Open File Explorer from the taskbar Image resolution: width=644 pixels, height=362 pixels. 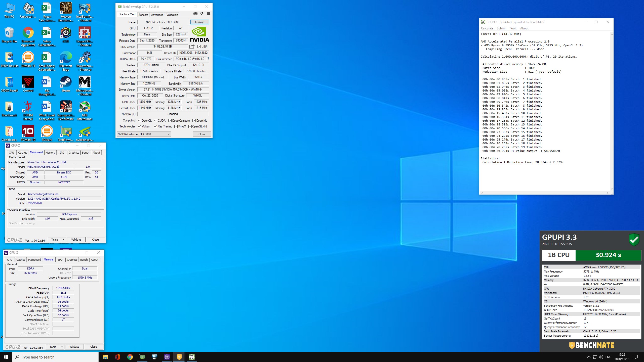click(x=105, y=357)
